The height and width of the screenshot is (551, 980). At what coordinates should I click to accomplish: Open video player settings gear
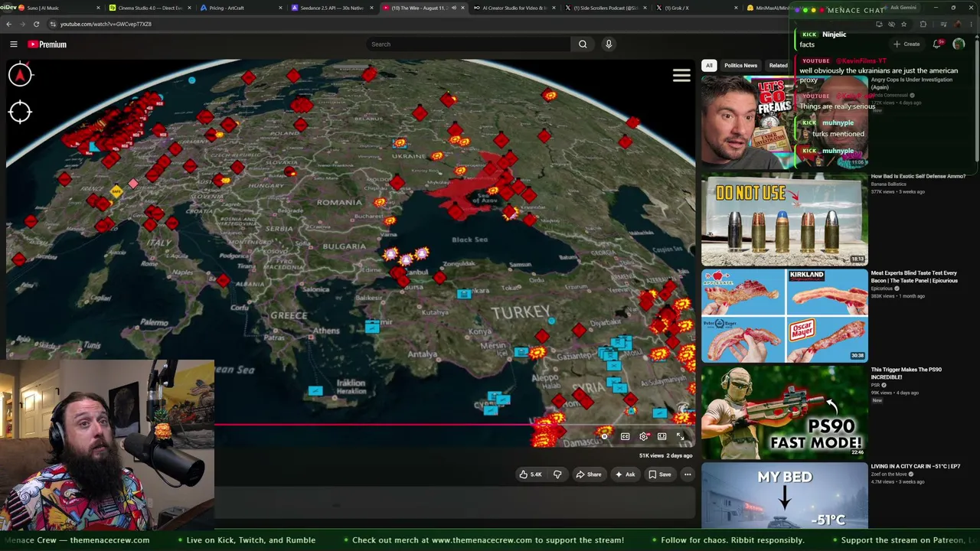[x=644, y=436]
